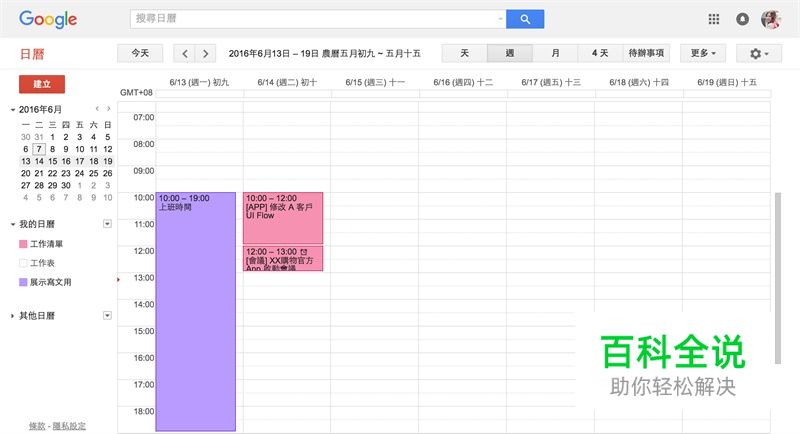
Task: Open 其他日曆 options dropdown arrow
Action: click(107, 316)
